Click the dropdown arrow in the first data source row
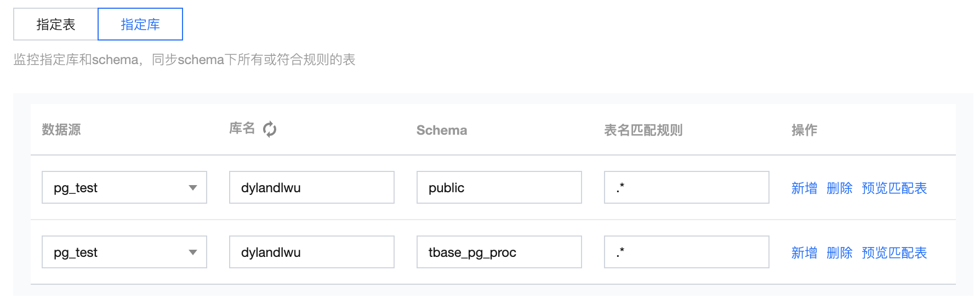This screenshot has width=980, height=299. (x=193, y=188)
